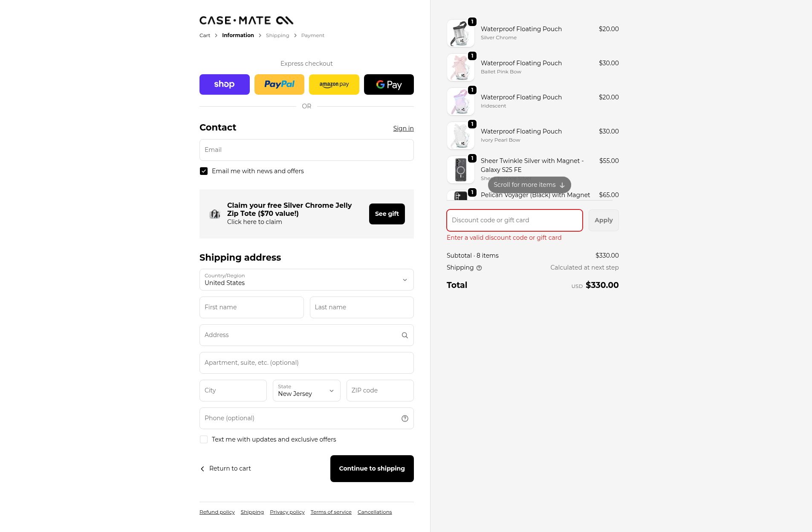Go to Cart breadcrumb

click(205, 35)
